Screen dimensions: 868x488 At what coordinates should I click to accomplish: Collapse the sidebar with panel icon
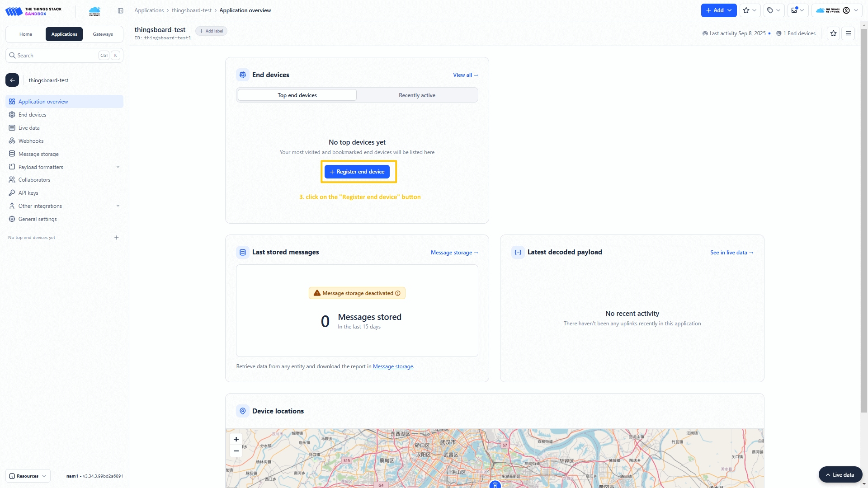pyautogui.click(x=120, y=11)
